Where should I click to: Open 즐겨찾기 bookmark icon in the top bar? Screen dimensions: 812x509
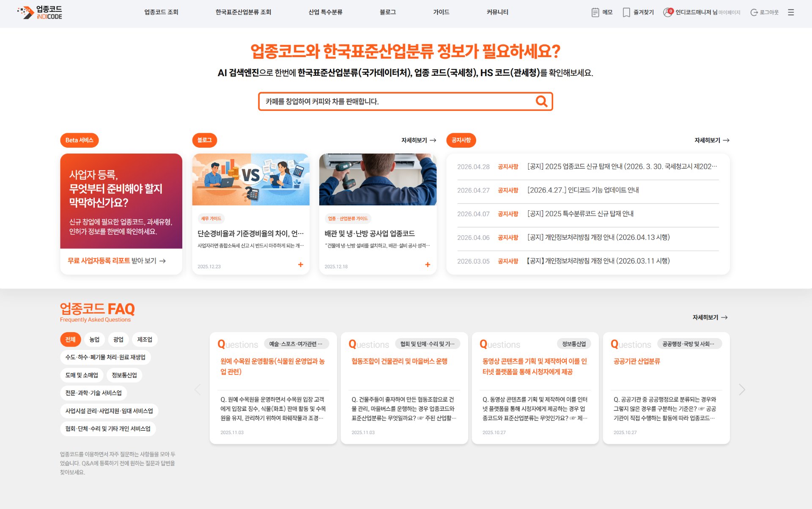pos(625,12)
